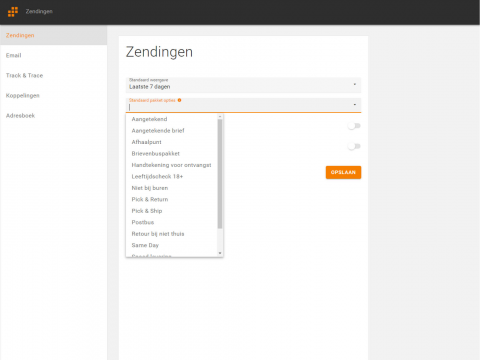The image size is (480, 360).
Task: Open the Adresboek section
Action: [53, 115]
